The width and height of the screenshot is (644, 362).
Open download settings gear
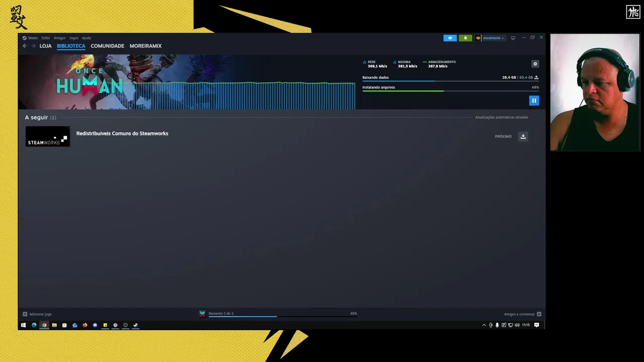pos(535,64)
